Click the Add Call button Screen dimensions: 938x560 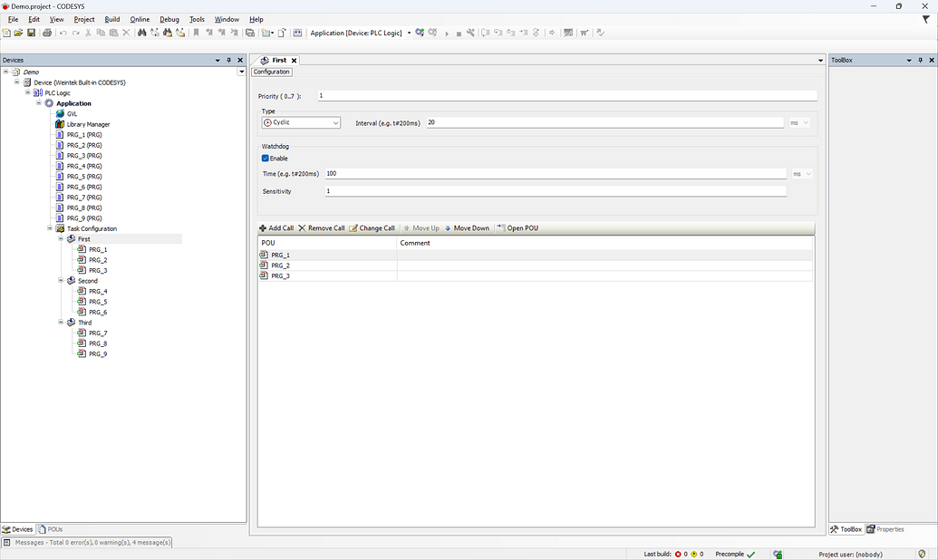click(276, 227)
